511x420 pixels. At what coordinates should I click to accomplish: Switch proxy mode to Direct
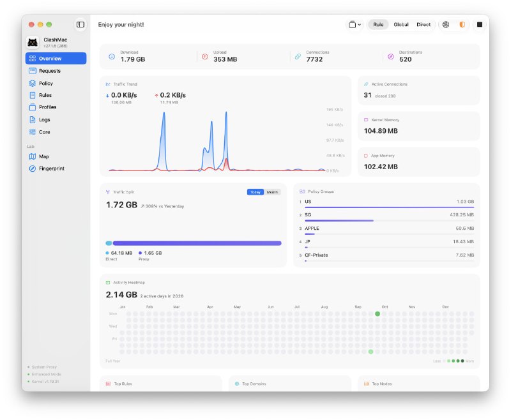tap(423, 24)
